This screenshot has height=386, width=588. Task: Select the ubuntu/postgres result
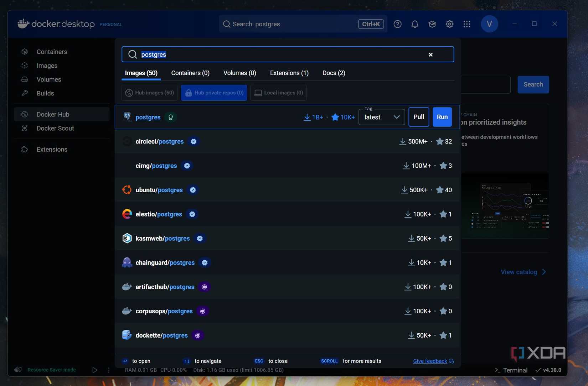tap(287, 190)
